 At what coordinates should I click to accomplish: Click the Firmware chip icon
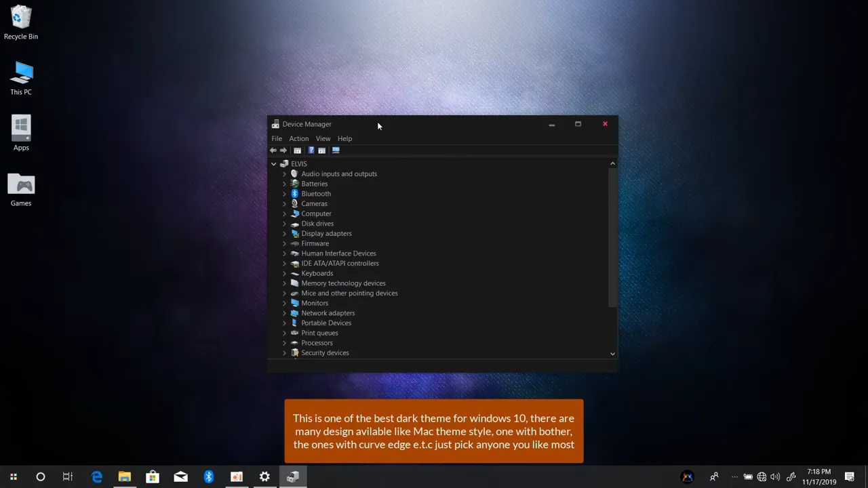294,243
